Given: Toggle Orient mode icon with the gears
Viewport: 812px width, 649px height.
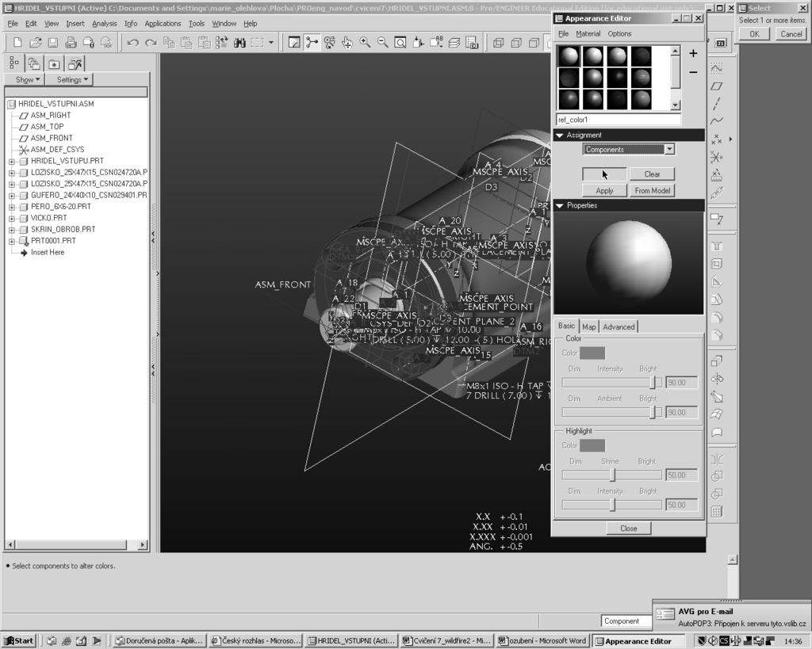Looking at the screenshot, I should coord(329,43).
